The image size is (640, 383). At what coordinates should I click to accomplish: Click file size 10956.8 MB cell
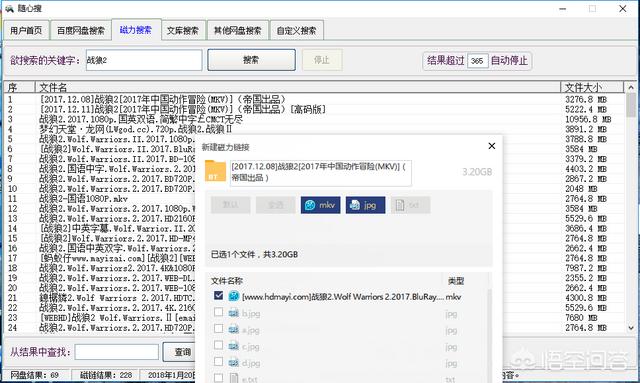coord(588,119)
